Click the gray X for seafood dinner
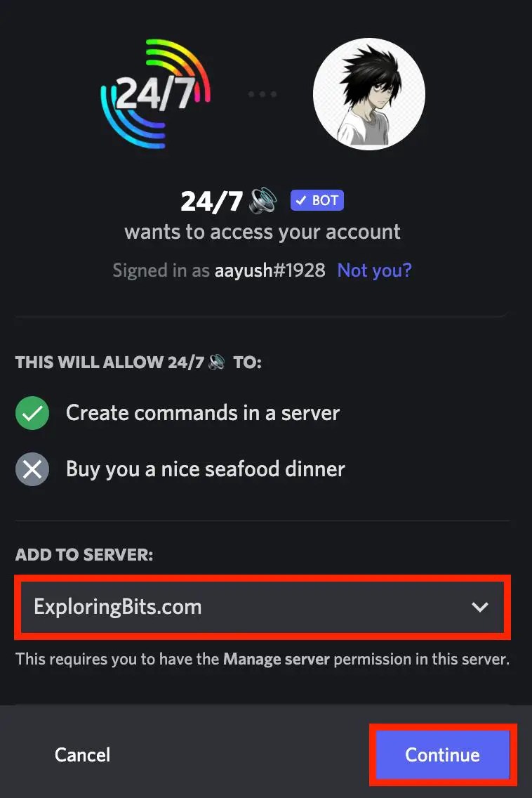Image resolution: width=532 pixels, height=798 pixels. point(32,469)
